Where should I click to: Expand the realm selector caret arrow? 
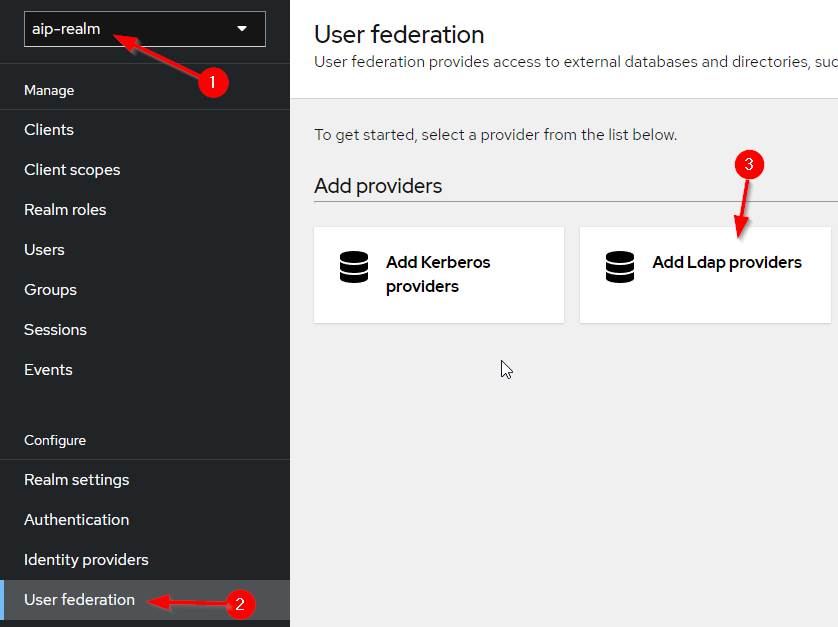point(241,29)
